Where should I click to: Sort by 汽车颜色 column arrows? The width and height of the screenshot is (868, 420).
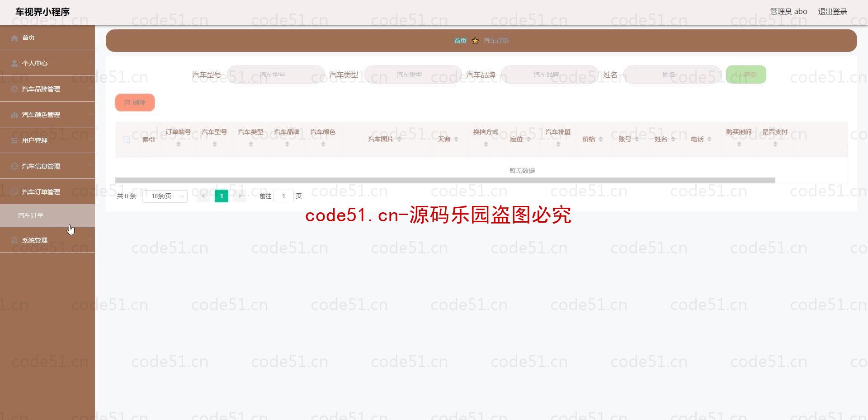[323, 144]
